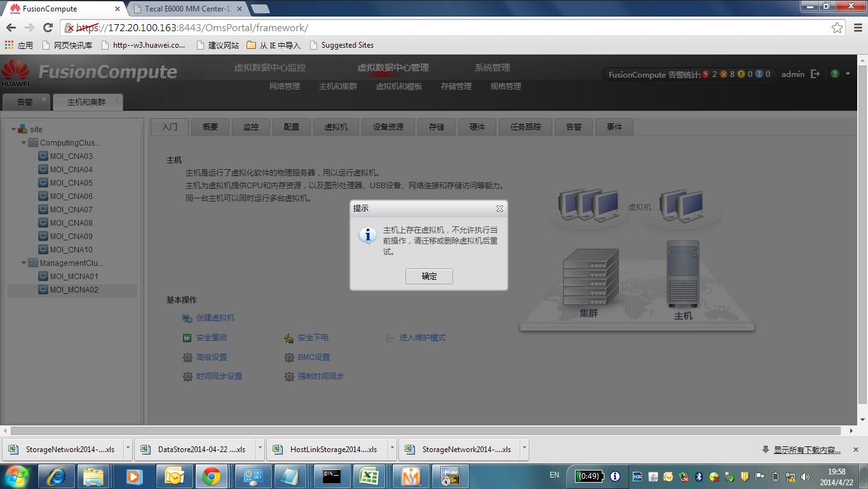Click the blue warning alarm icon
This screenshot has height=489, width=868.
click(759, 74)
